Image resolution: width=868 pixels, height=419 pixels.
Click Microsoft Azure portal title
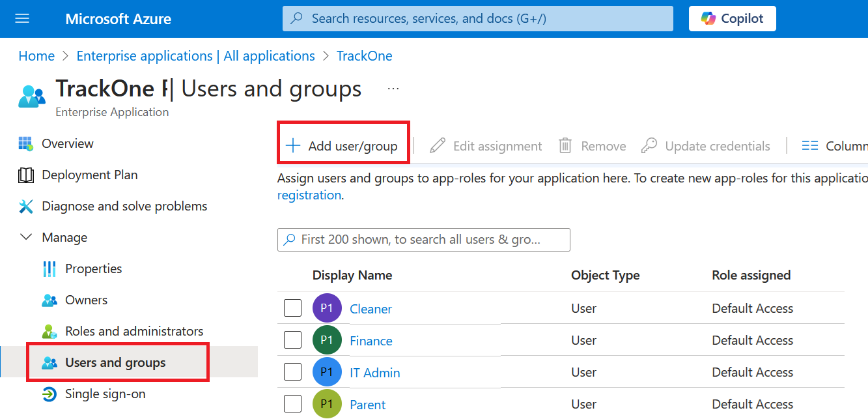(119, 19)
